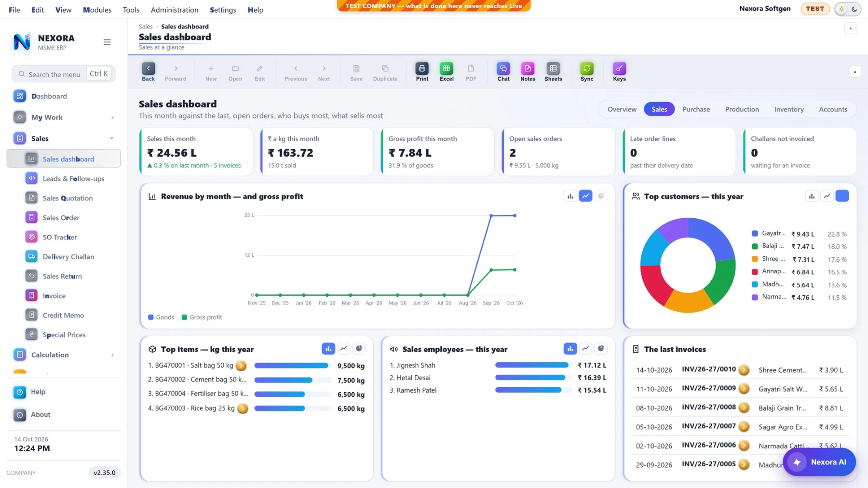
Task: Open invoice INV/26-27/0010 arrow icon
Action: coord(744,369)
